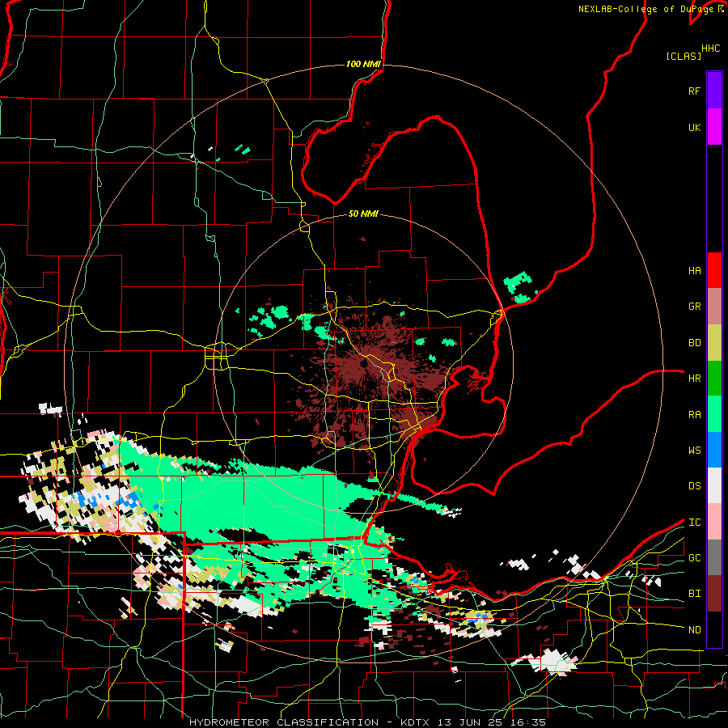Click the Hydrometeor Classification KDTX timestamp caption

pyautogui.click(x=367, y=722)
